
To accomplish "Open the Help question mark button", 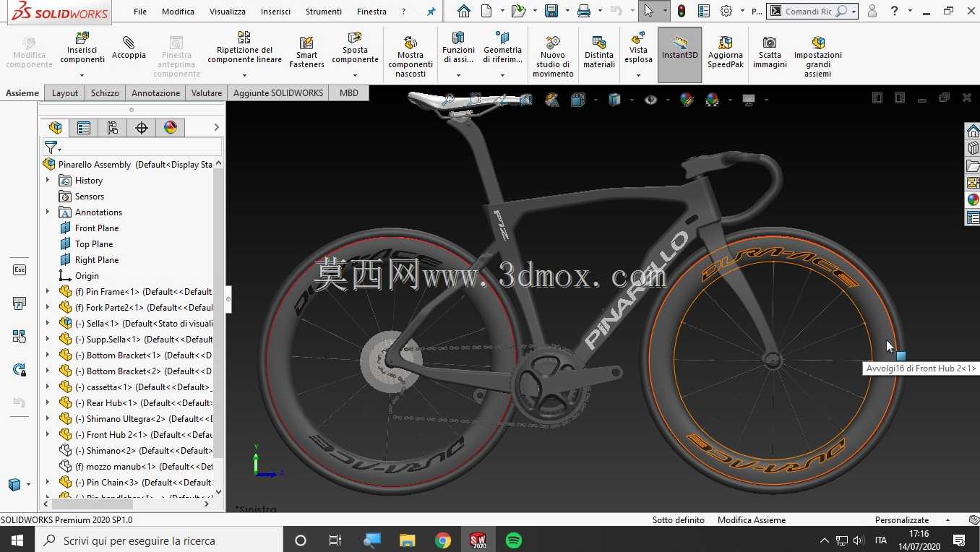I will pyautogui.click(x=895, y=11).
